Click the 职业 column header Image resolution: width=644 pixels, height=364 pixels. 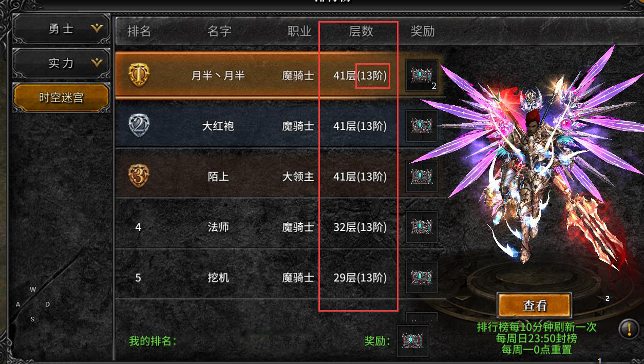pos(299,31)
